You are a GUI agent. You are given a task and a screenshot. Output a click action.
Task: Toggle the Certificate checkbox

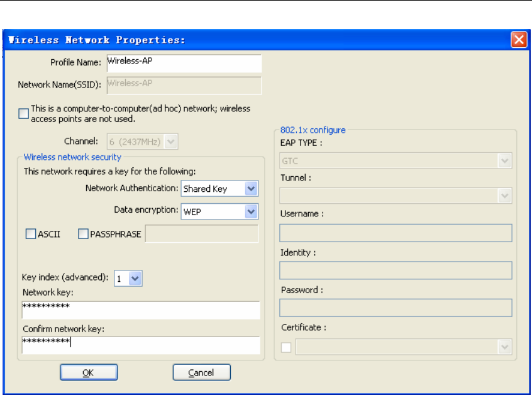click(286, 347)
